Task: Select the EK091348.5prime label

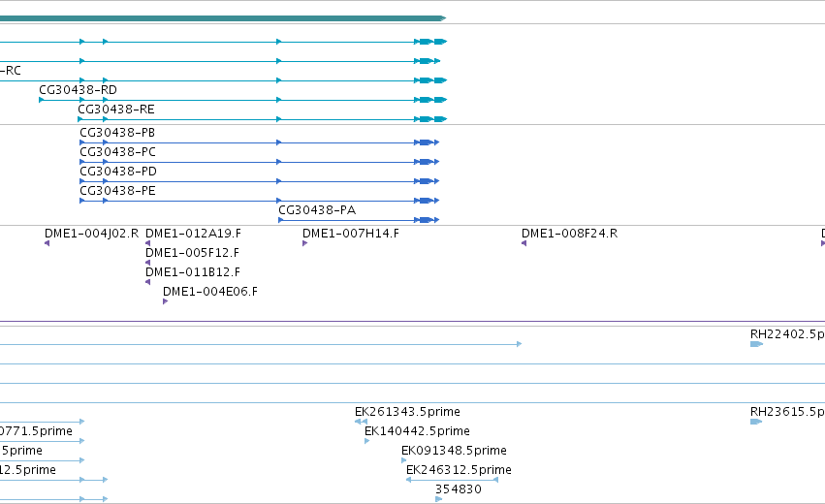Action: click(454, 451)
